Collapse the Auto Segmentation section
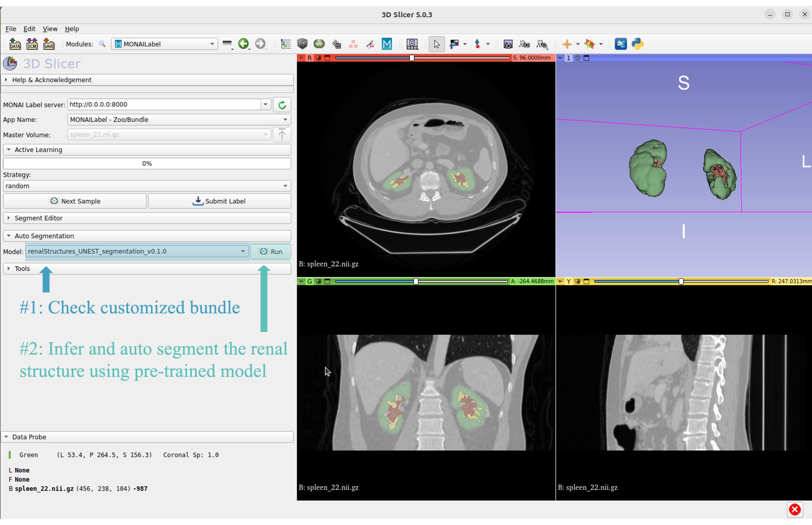The height and width of the screenshot is (525, 812). (x=147, y=236)
